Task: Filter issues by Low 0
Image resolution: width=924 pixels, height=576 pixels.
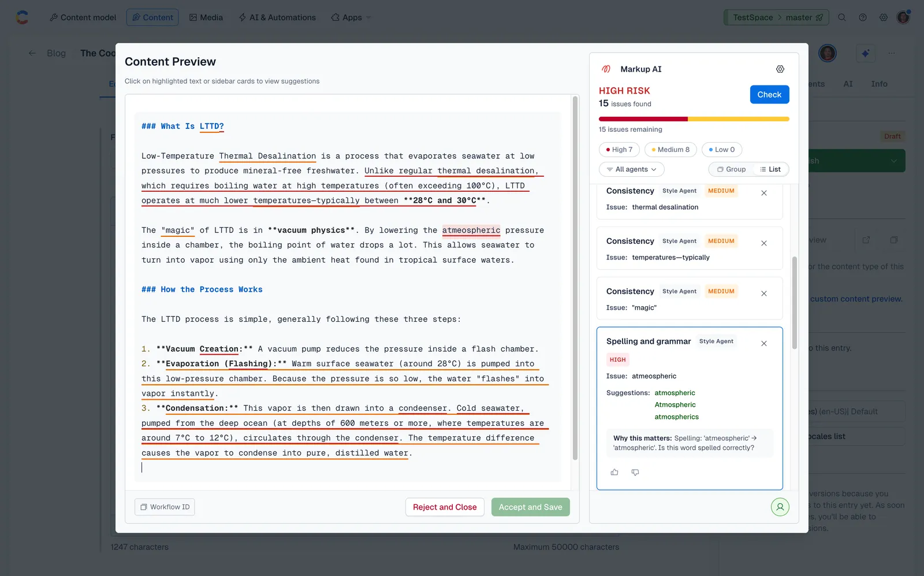Action: coord(722,150)
